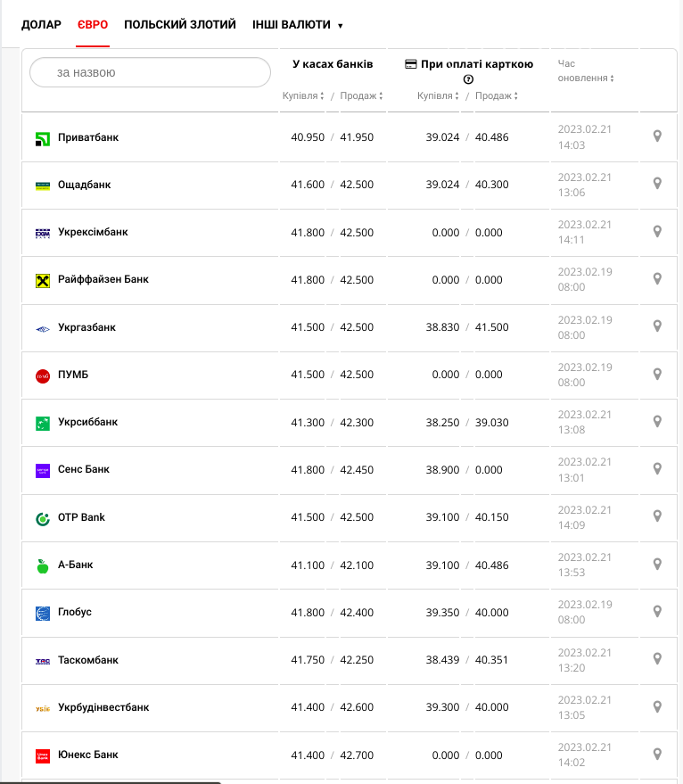Open map pin for Приватбанк row
Viewport: 683px width, 784px height.
[657, 136]
